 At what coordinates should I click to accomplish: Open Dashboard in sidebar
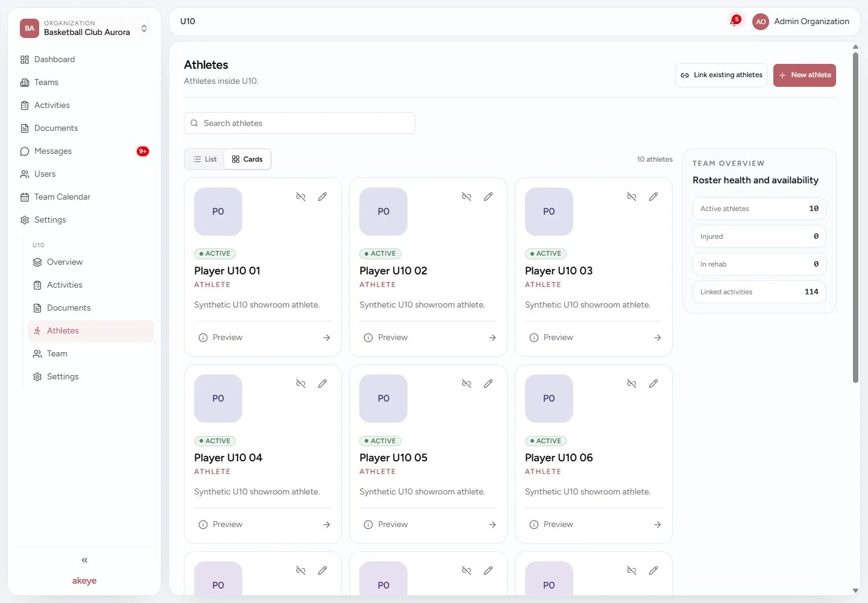click(84, 59)
